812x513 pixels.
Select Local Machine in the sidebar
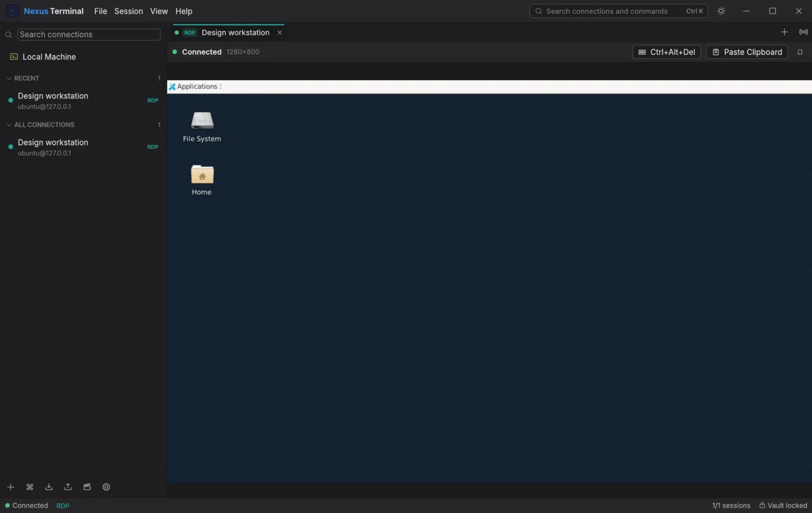coord(84,57)
